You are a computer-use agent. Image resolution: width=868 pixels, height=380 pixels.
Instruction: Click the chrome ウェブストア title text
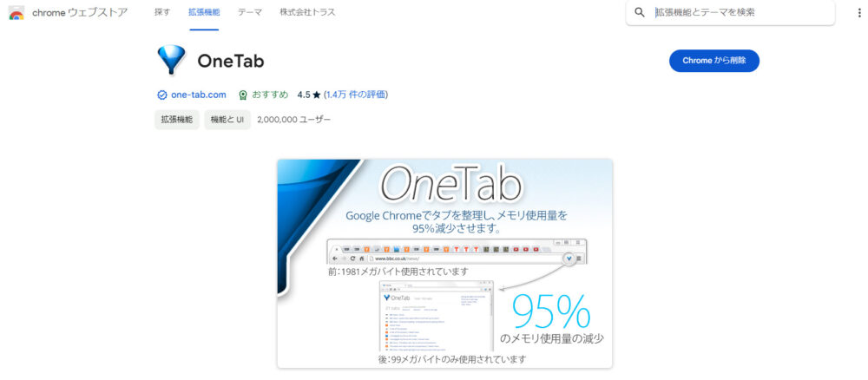(x=80, y=13)
